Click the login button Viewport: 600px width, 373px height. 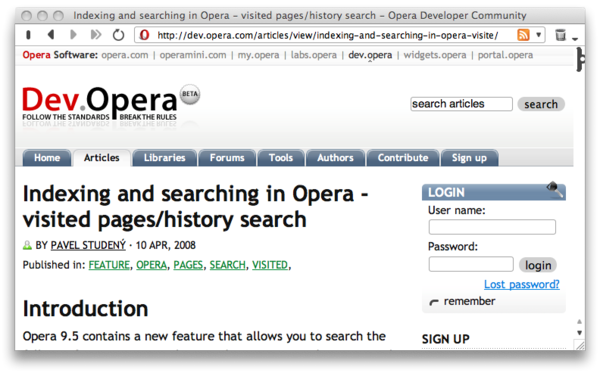point(538,265)
